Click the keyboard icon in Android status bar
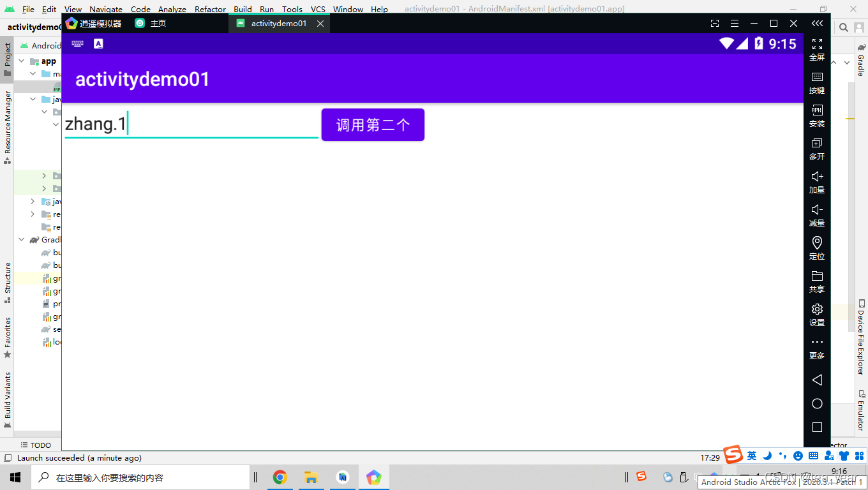Screen dimensions: 868x490 77,43
